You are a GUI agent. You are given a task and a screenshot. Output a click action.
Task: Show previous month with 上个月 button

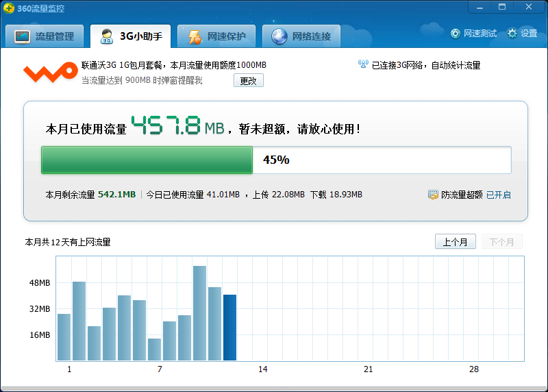pos(455,242)
